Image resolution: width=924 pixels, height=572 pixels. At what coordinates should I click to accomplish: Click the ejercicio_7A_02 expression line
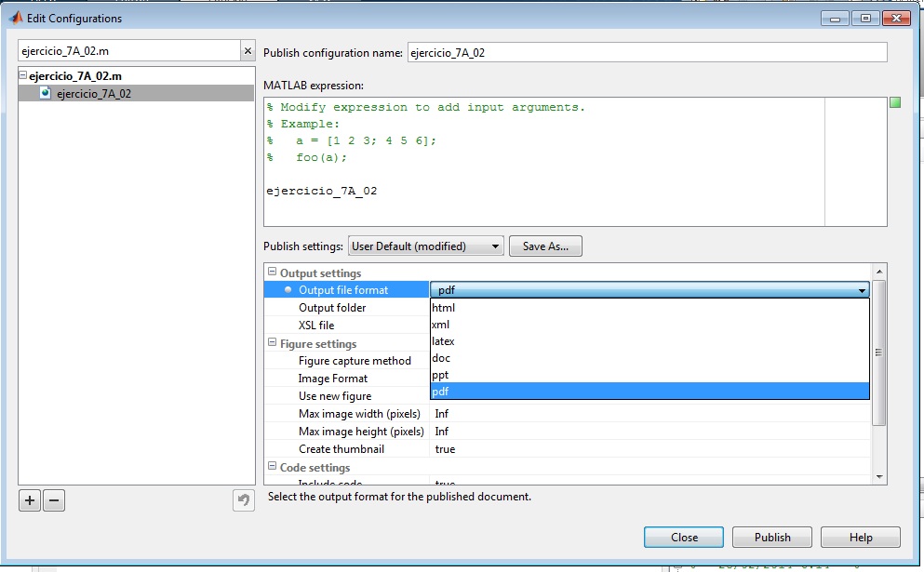coord(322,191)
